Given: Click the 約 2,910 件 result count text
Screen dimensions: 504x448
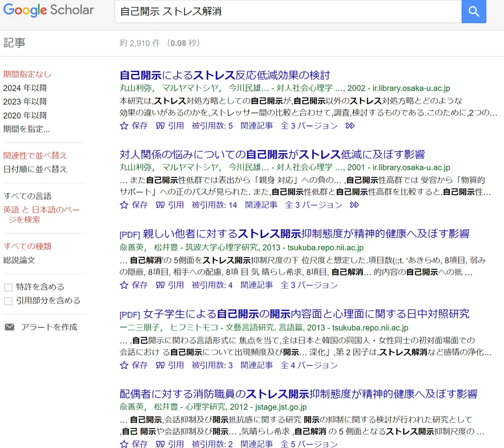Looking at the screenshot, I should click(140, 43).
